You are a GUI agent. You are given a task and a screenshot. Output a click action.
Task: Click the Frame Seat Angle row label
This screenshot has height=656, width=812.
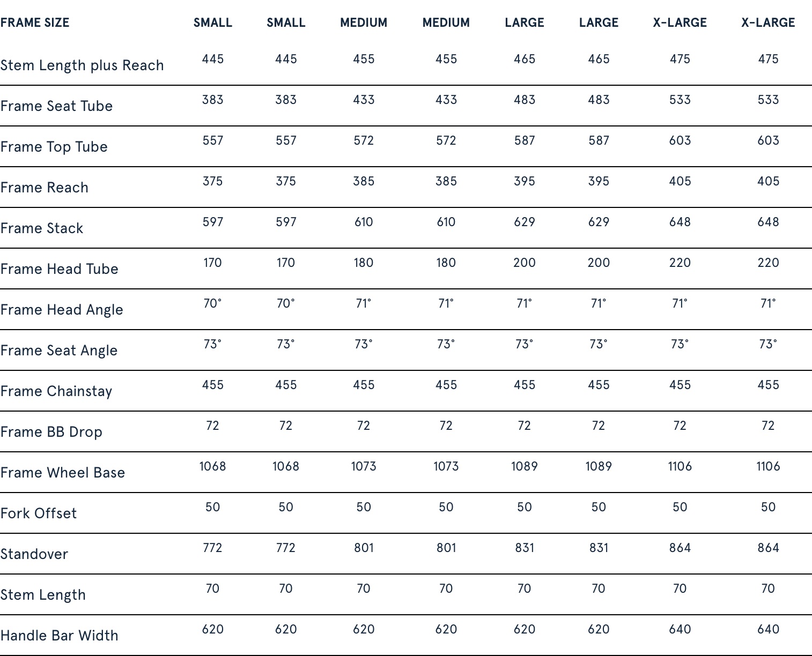point(58,351)
